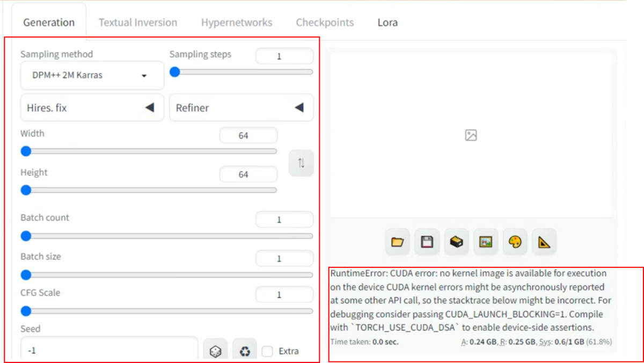
Task: Click the CFG Scale number field
Action: [284, 294]
